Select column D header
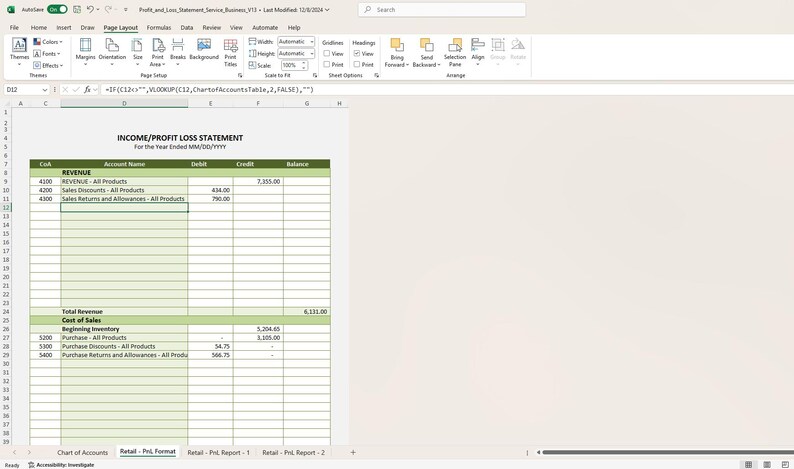Screen dimensions: 794x469 124,103
